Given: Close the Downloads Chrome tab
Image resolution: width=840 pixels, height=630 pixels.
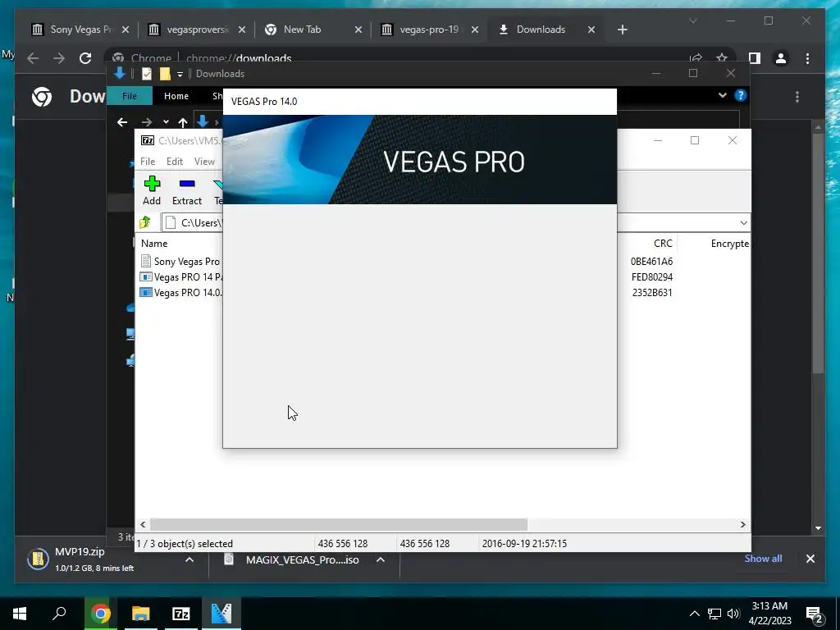Looking at the screenshot, I should point(591,30).
